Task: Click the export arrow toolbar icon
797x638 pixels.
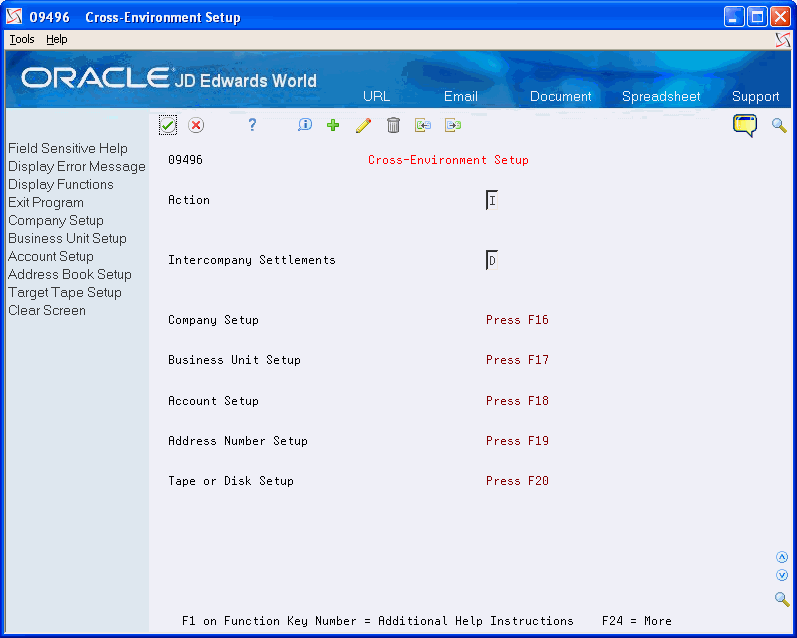Action: coord(452,125)
